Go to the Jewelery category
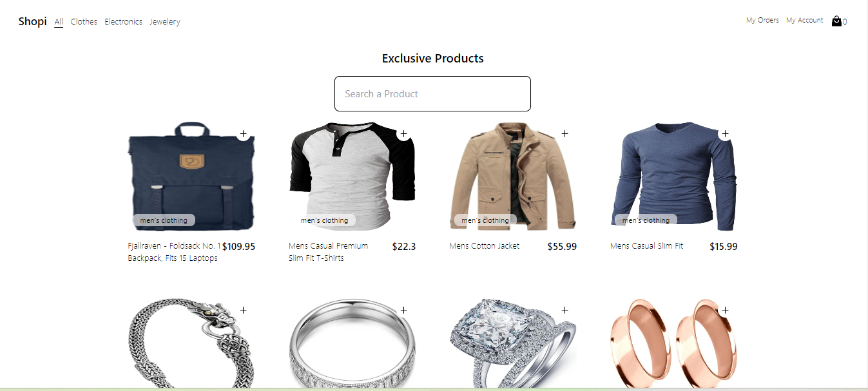The width and height of the screenshot is (868, 391). point(165,22)
